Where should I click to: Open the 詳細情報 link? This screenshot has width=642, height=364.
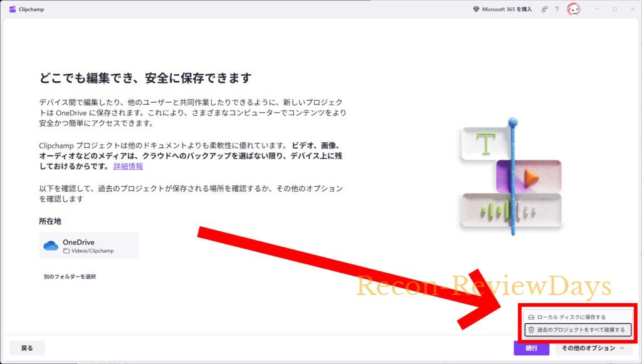[128, 166]
